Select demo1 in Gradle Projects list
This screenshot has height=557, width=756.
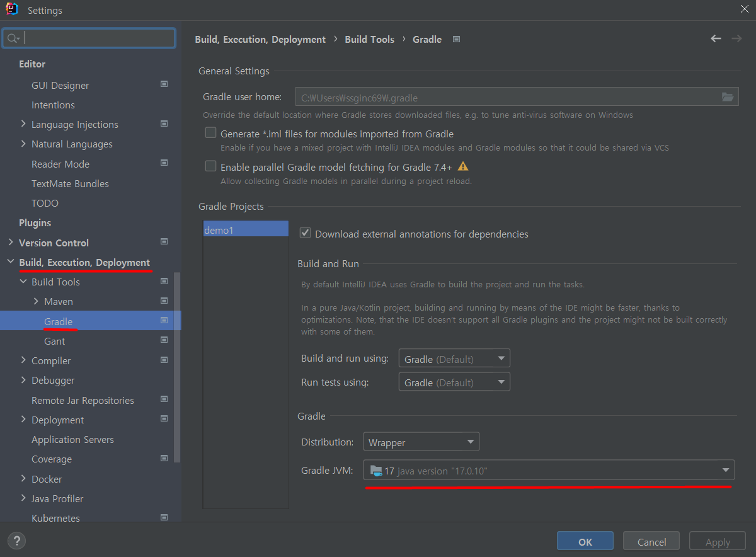tap(246, 230)
